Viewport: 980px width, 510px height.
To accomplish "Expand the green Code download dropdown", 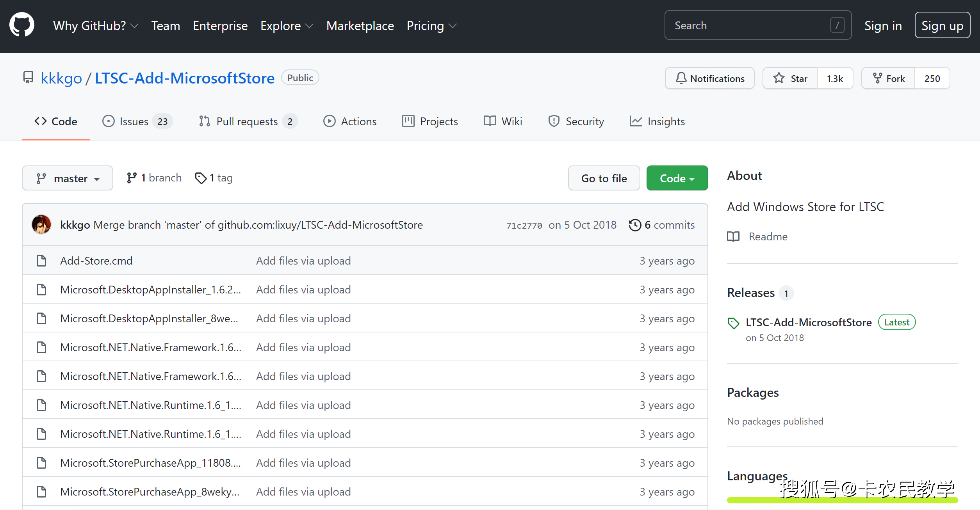I will [x=677, y=178].
